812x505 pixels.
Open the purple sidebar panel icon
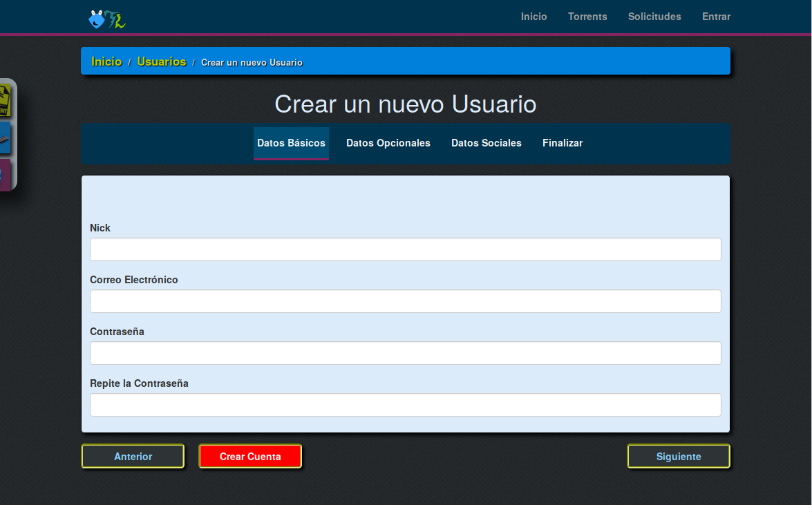click(x=5, y=175)
